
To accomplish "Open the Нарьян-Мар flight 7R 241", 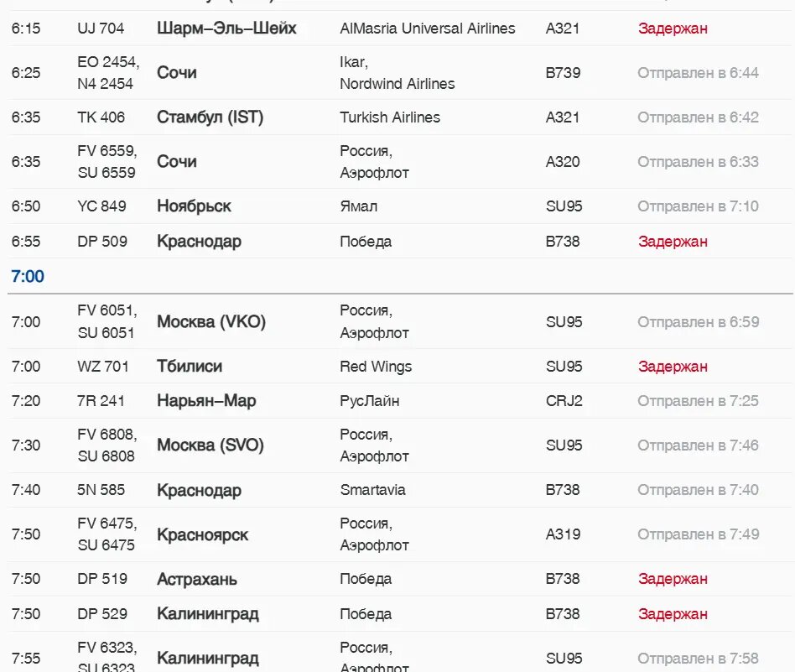I will pyautogui.click(x=401, y=401).
